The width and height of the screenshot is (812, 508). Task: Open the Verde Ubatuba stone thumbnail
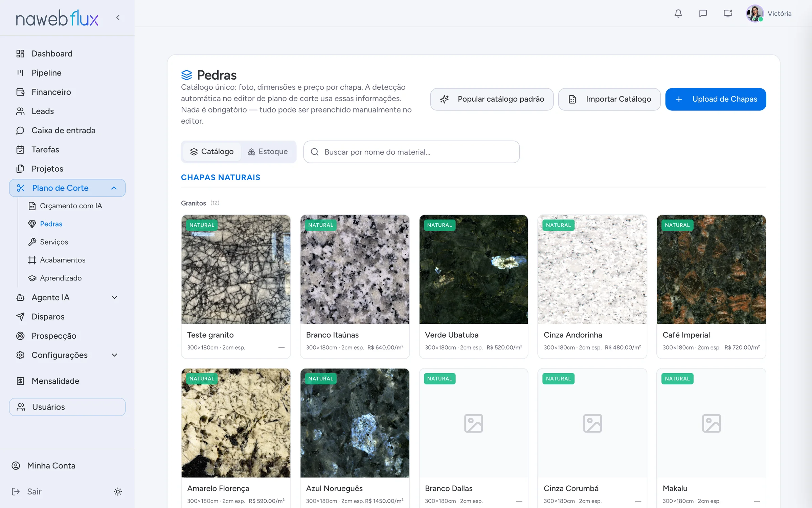point(473,269)
